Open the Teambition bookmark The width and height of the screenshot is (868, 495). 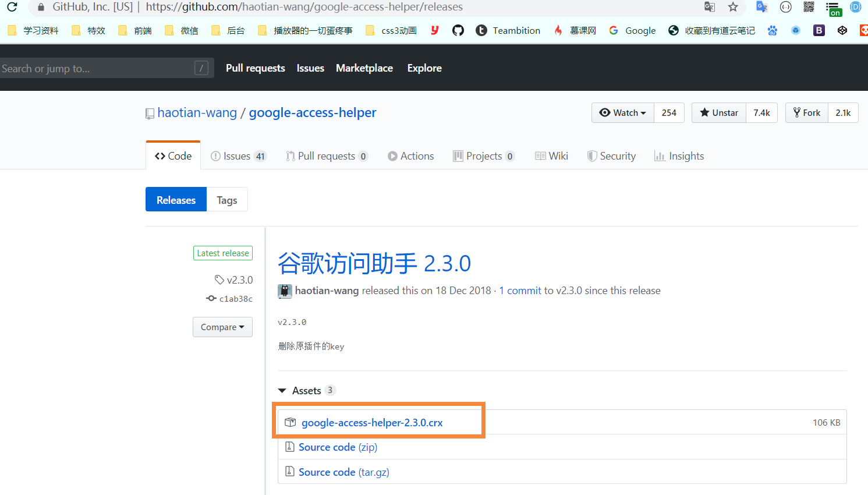coord(508,30)
